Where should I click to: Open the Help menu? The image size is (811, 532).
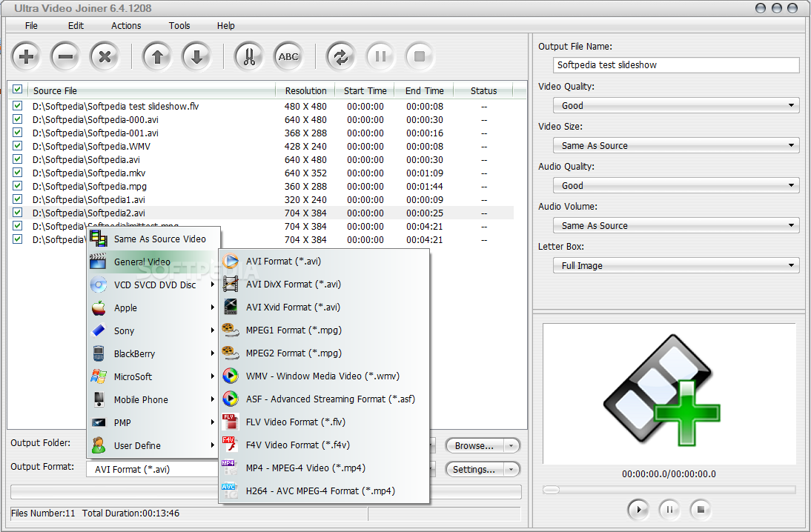(x=225, y=25)
